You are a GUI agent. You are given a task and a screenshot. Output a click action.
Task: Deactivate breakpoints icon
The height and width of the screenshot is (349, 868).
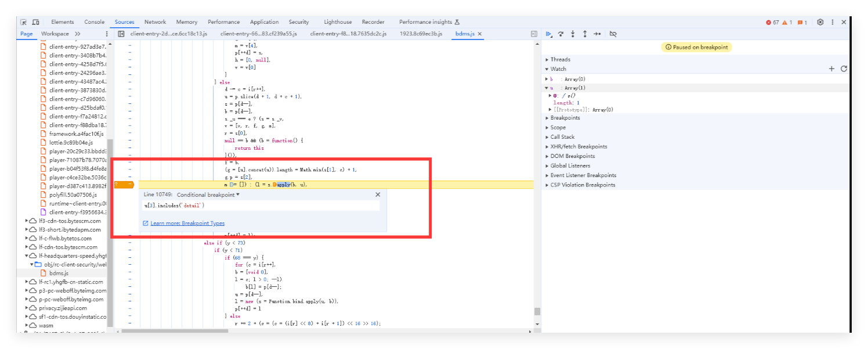pyautogui.click(x=613, y=34)
